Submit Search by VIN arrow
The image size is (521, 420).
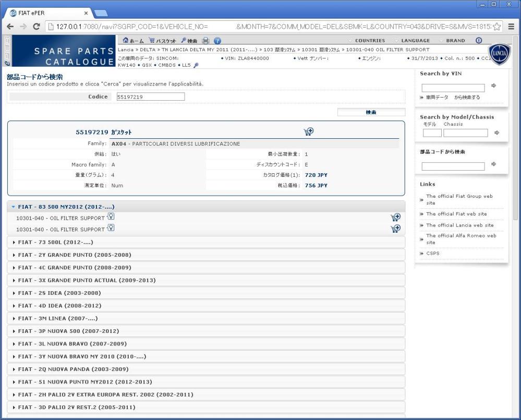494,86
